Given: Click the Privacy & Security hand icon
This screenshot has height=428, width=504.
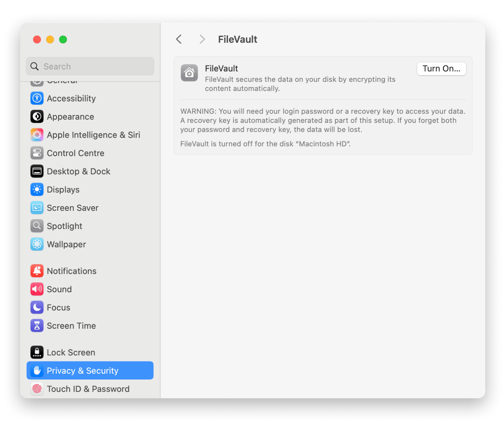Looking at the screenshot, I should (x=37, y=370).
